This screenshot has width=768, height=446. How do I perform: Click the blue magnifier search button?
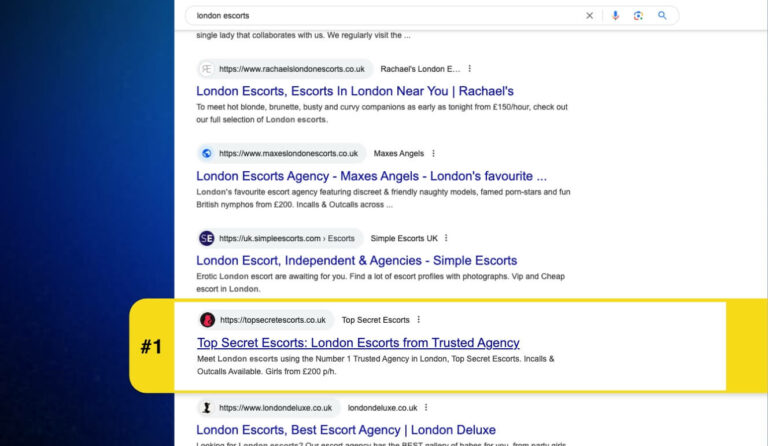(662, 16)
